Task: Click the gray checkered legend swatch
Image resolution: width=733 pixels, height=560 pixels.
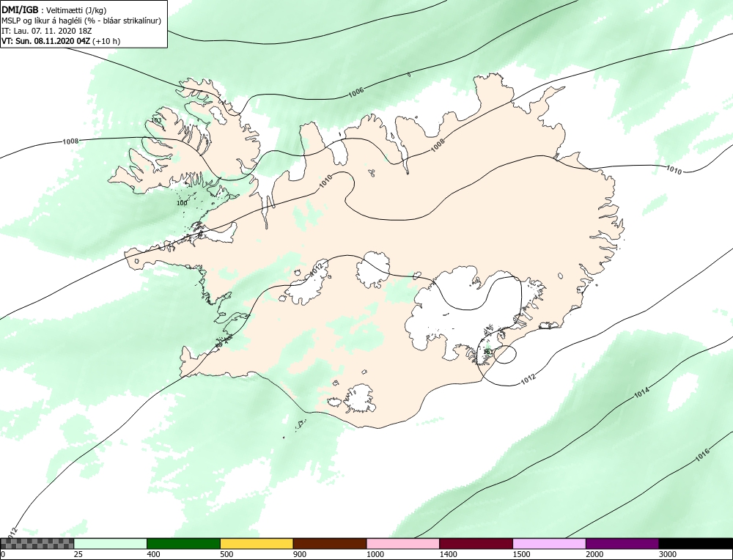Action: click(x=37, y=543)
